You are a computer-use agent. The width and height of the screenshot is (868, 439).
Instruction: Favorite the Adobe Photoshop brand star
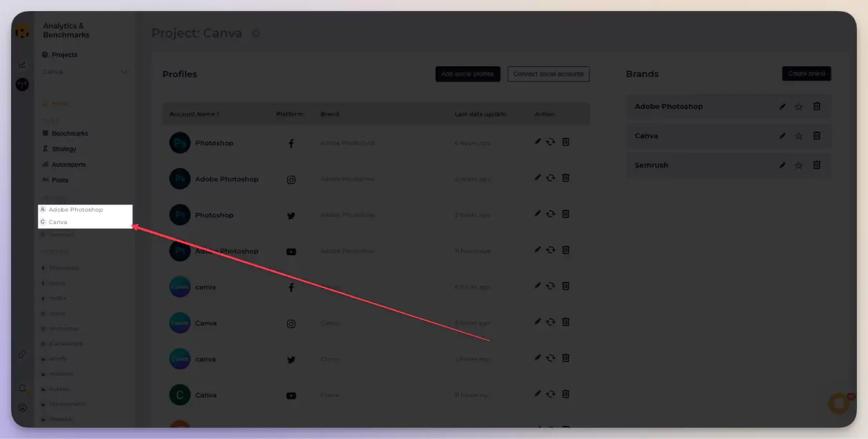click(x=799, y=107)
